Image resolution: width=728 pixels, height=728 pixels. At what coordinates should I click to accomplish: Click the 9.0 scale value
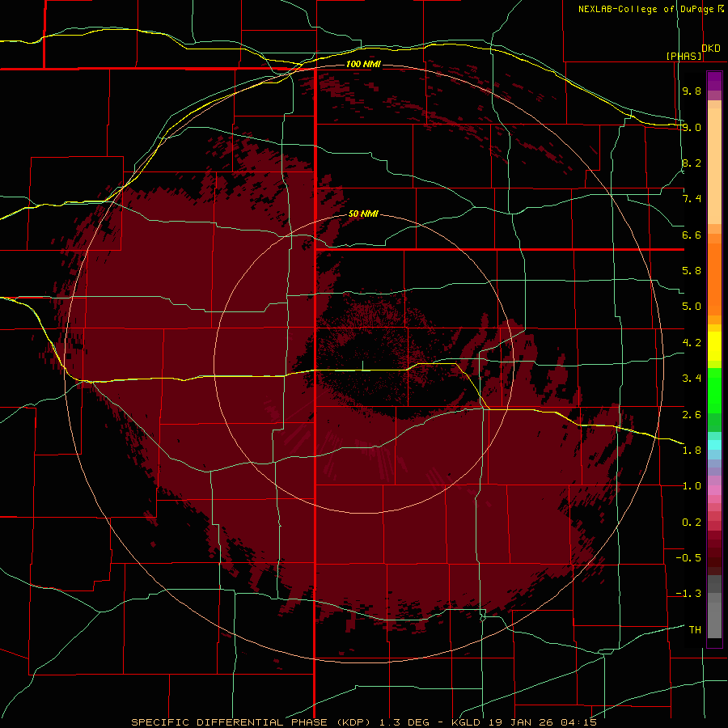[692, 127]
